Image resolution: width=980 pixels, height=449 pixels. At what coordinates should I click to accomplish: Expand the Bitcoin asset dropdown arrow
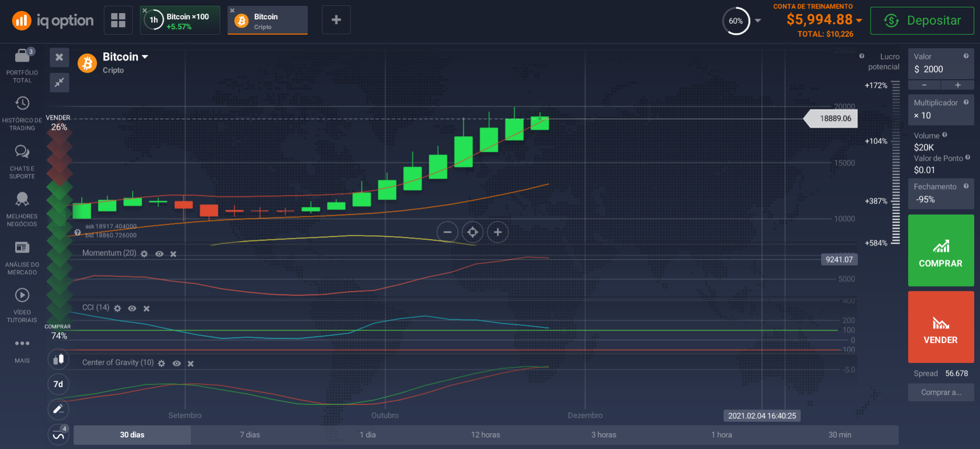[x=145, y=57]
